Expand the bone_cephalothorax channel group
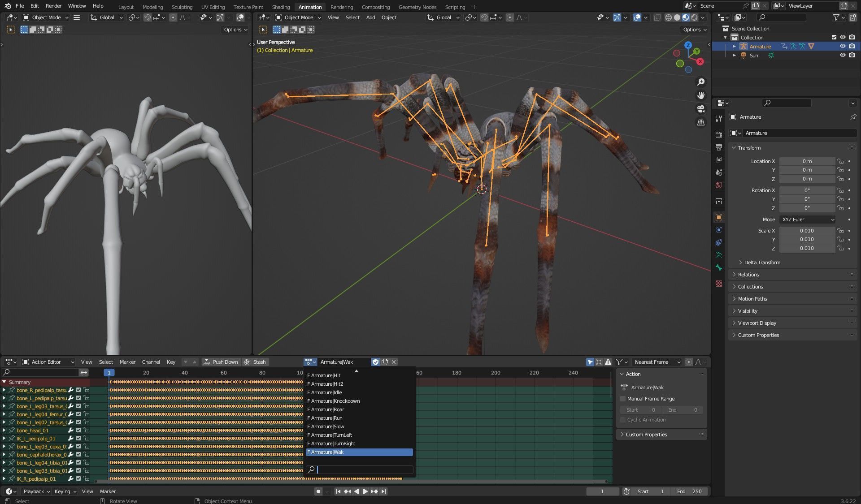Viewport: 861px width, 504px height. tap(4, 455)
